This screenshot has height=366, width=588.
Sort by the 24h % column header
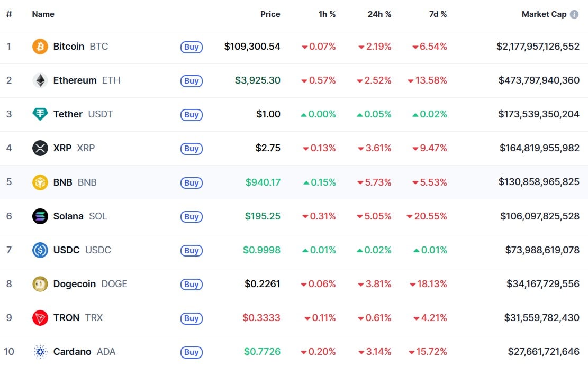(x=379, y=14)
